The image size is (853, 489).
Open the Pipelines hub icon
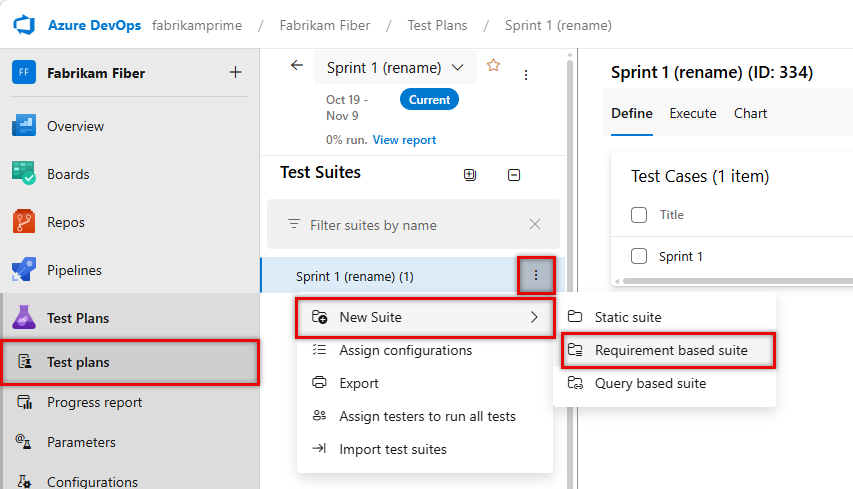click(x=24, y=270)
